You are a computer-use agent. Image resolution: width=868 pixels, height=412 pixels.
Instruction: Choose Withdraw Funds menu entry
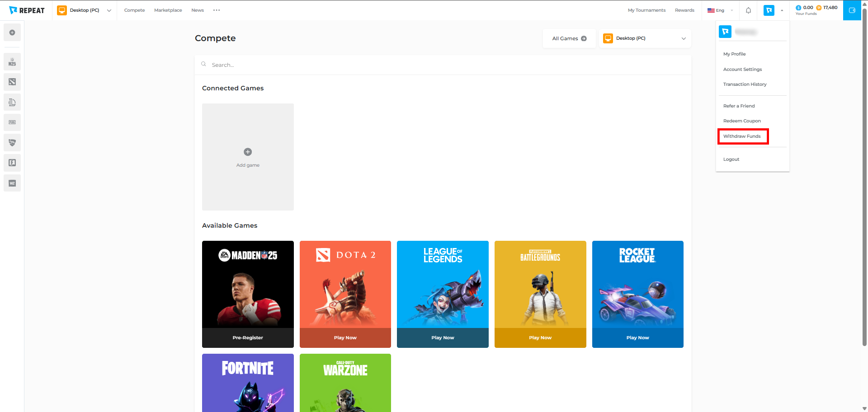tap(742, 136)
